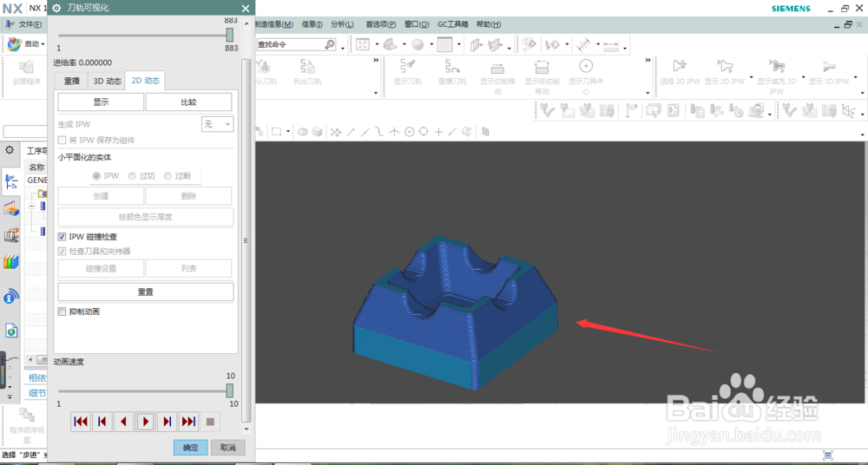The image size is (868, 465).
Task: Select the 过切 radio button
Action: [x=132, y=176]
